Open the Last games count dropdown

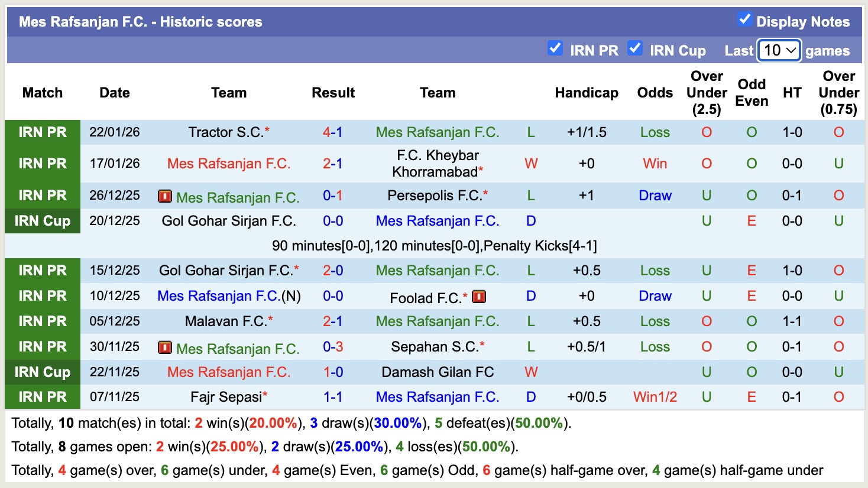pos(779,51)
